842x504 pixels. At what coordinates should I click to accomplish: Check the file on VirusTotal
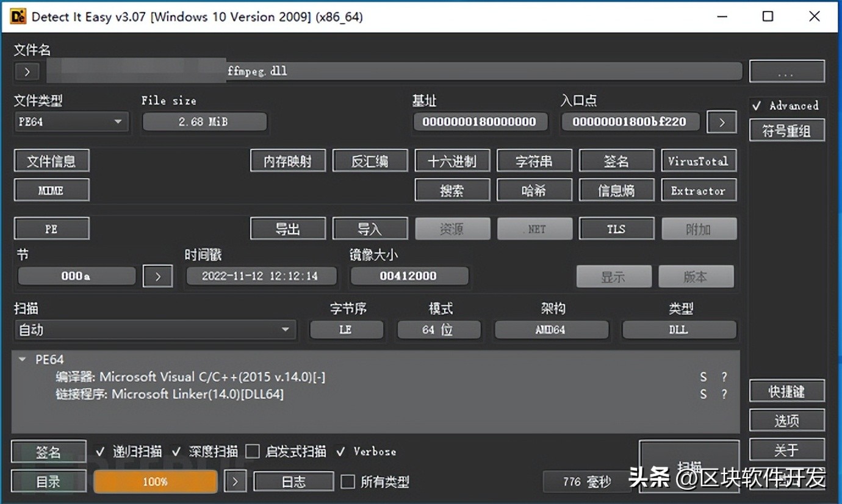[699, 160]
